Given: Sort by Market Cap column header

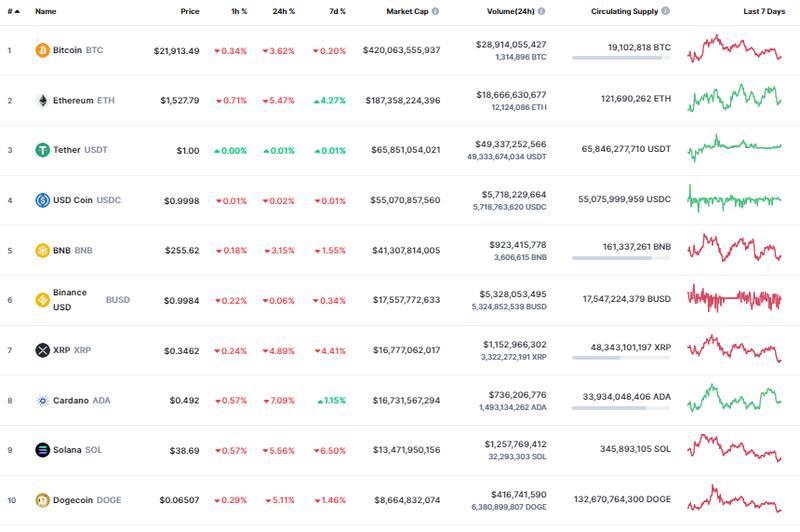Looking at the screenshot, I should pyautogui.click(x=413, y=12).
